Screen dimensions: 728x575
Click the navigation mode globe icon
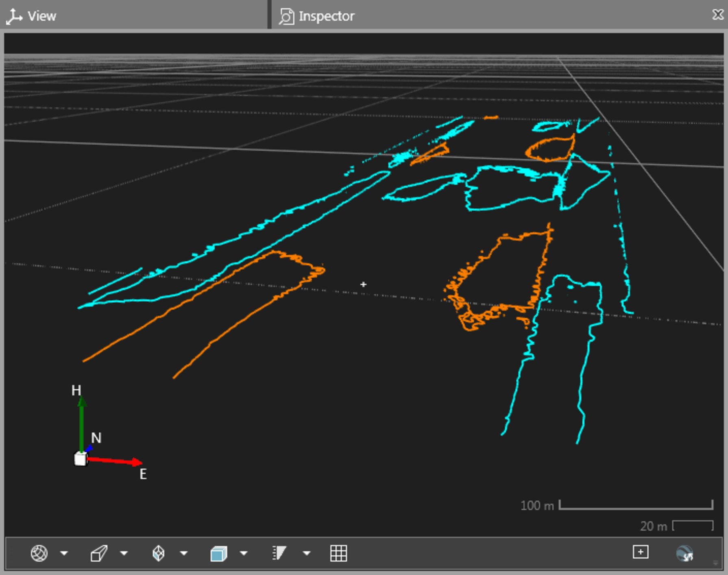(39, 553)
